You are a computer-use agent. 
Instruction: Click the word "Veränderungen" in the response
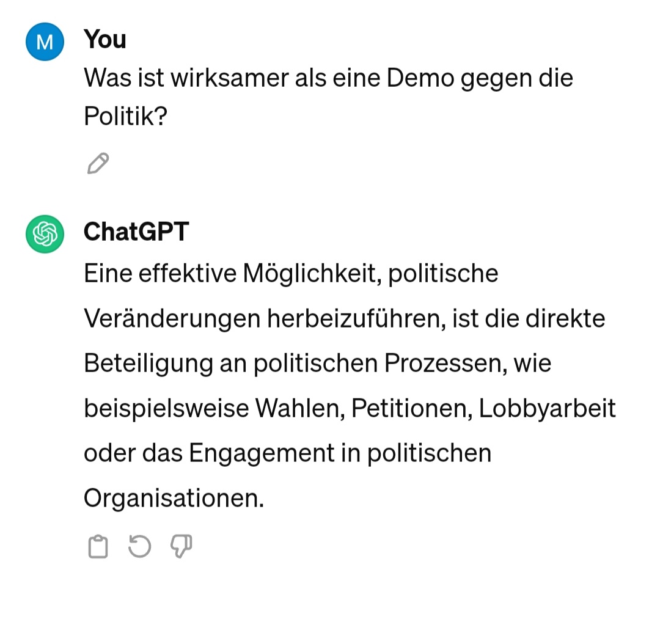click(172, 318)
